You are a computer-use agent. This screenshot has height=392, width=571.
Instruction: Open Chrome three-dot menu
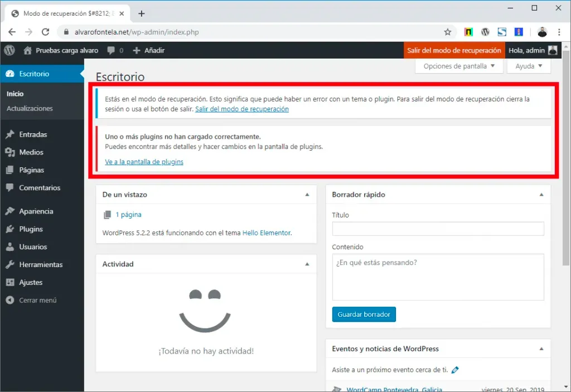(559, 32)
